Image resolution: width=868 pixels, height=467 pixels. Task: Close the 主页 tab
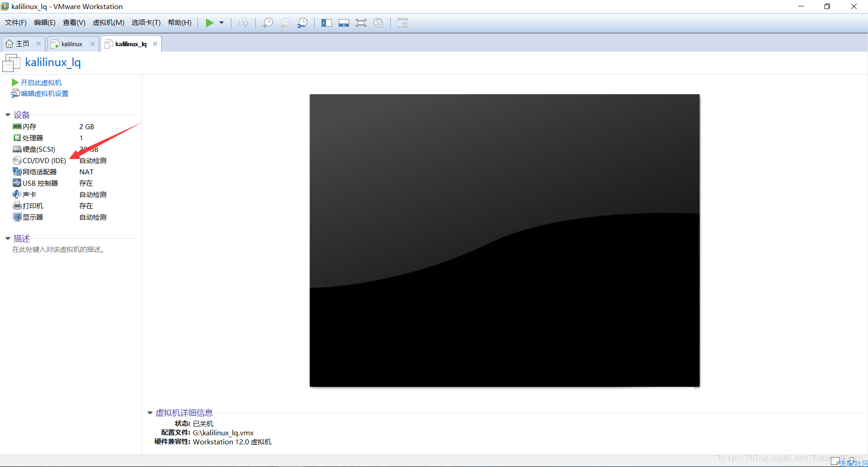(x=38, y=44)
